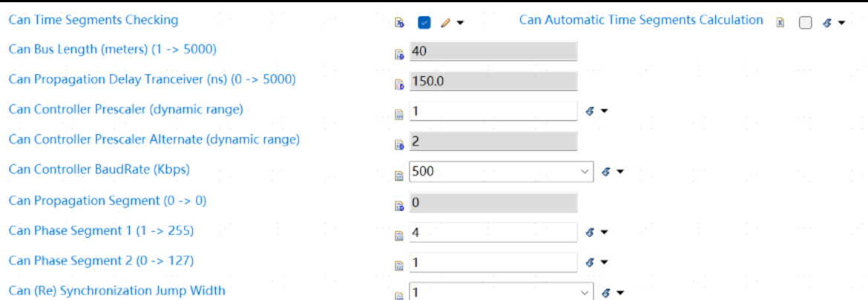Click the calculation tool icon beside Synchronization Jump Width

pos(607,293)
